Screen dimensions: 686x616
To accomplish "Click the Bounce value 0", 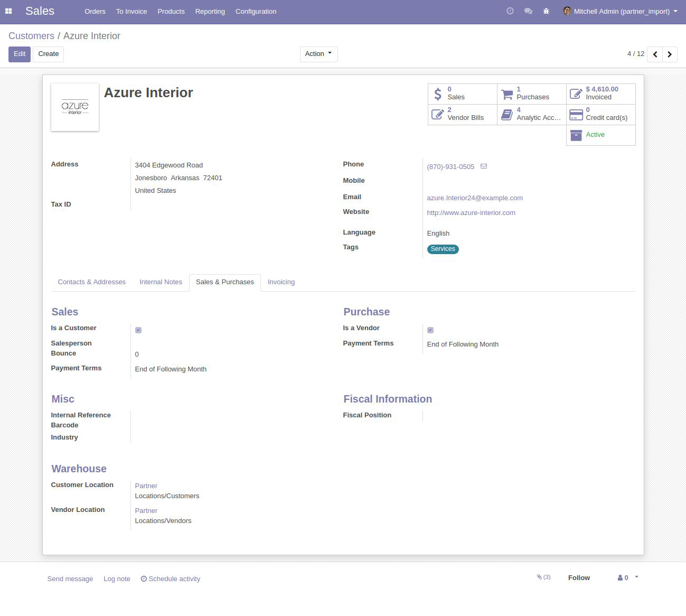I will [x=137, y=354].
